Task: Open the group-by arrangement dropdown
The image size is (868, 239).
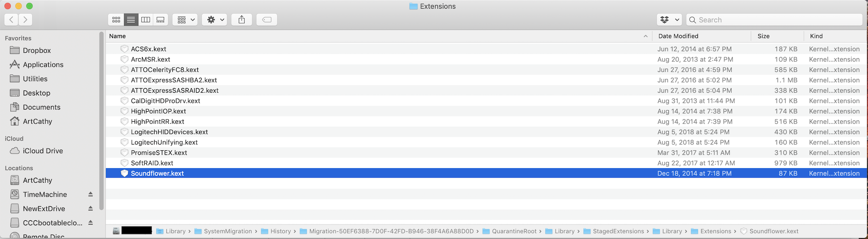Action: click(185, 20)
